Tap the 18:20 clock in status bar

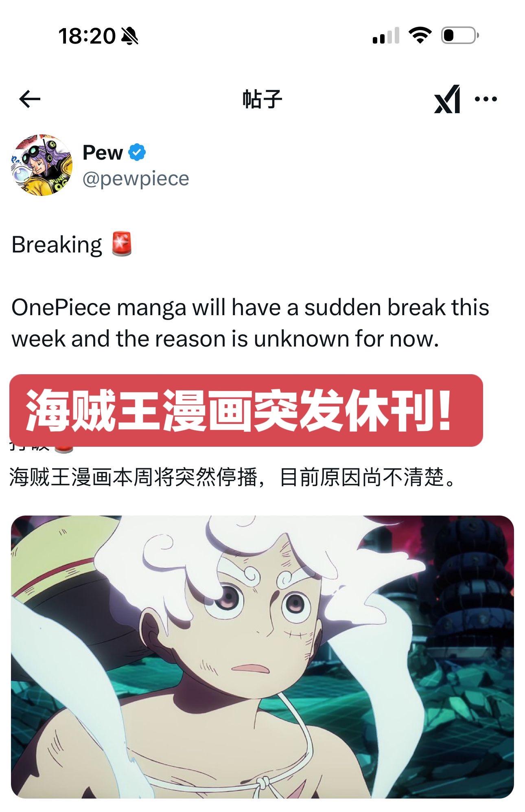point(87,36)
